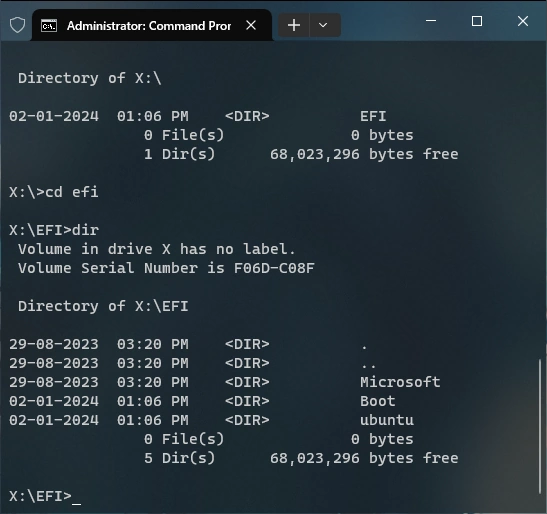Maximize the terminal window
The height and width of the screenshot is (514, 547).
[x=477, y=21]
